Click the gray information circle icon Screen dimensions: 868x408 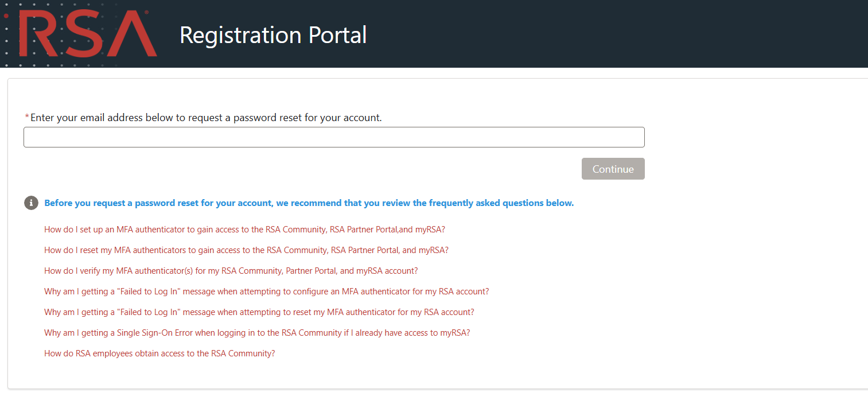[31, 203]
